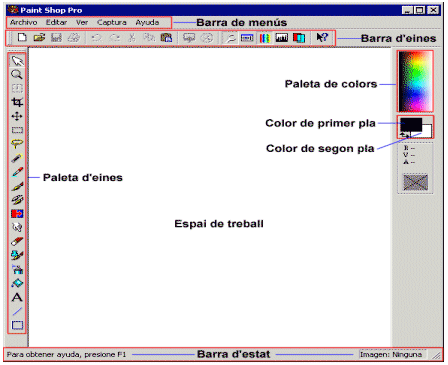This screenshot has width=448, height=365.
Task: Select the Deformation tool
Action: pyautogui.click(x=17, y=88)
